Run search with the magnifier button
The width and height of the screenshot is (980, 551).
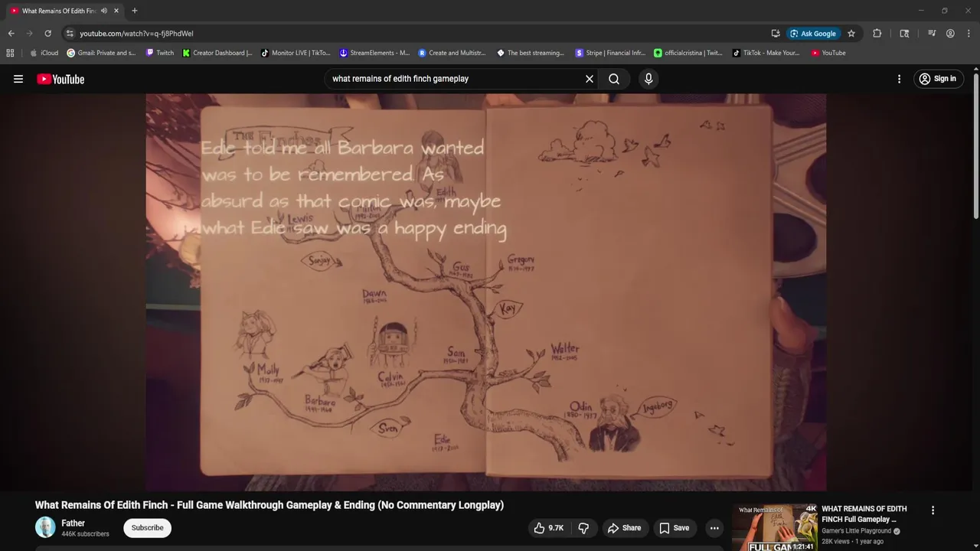click(x=614, y=79)
